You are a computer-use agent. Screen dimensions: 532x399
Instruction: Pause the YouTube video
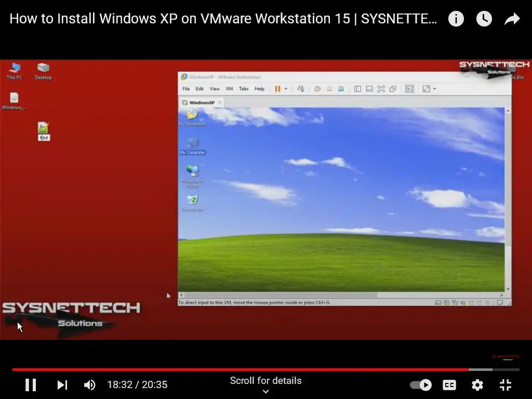coord(31,385)
